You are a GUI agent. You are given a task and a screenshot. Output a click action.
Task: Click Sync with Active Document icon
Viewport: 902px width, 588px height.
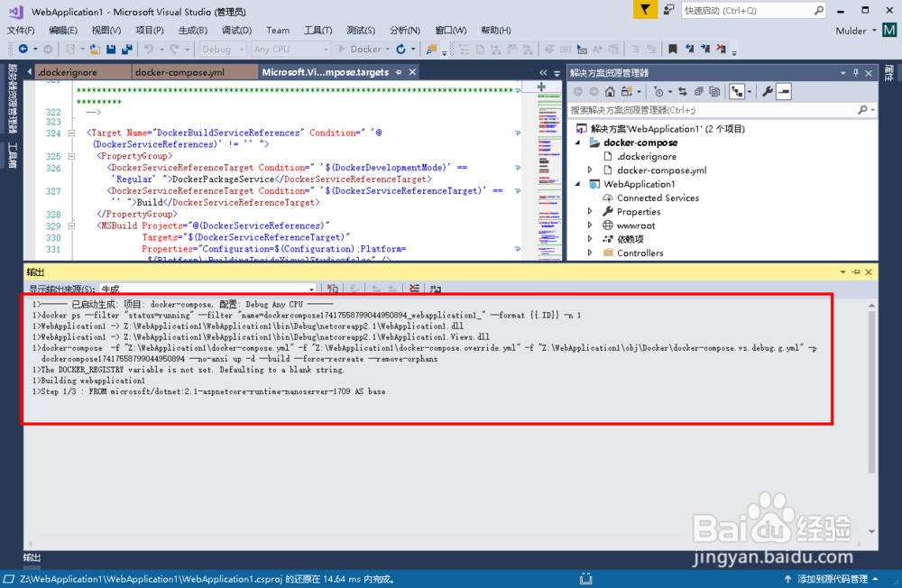(x=683, y=91)
